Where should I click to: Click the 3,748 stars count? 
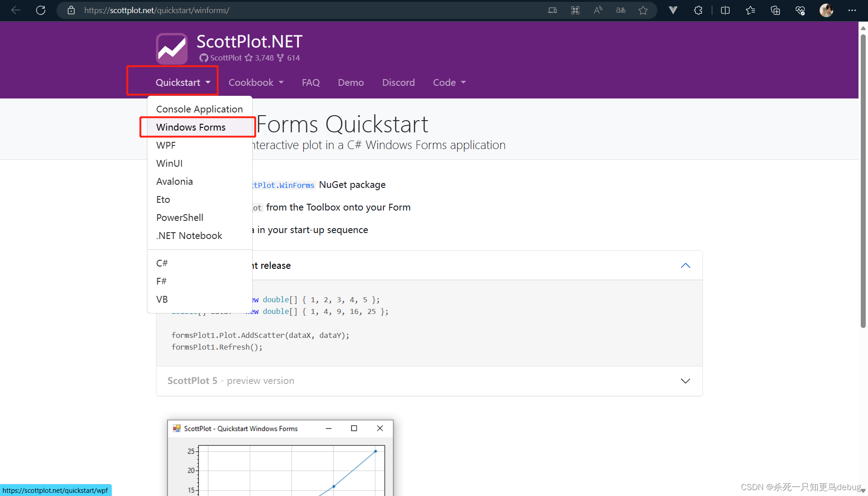[259, 58]
